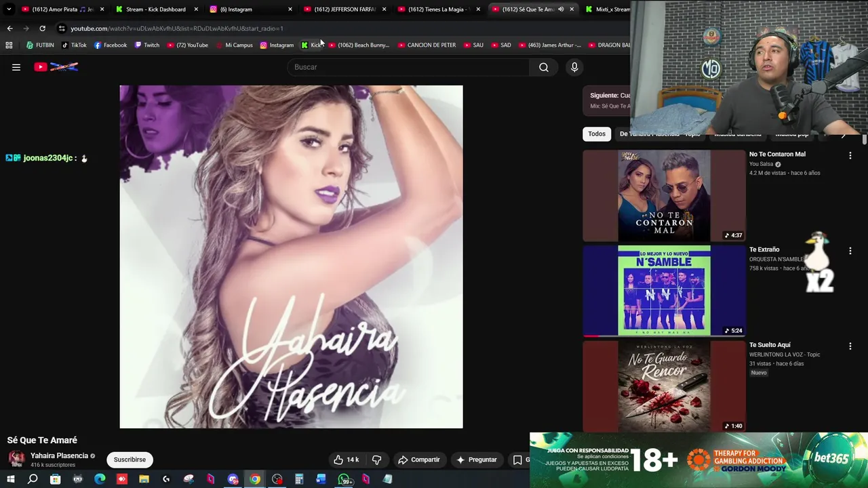
Task: Click the You Salsa channel name
Action: [761, 164]
